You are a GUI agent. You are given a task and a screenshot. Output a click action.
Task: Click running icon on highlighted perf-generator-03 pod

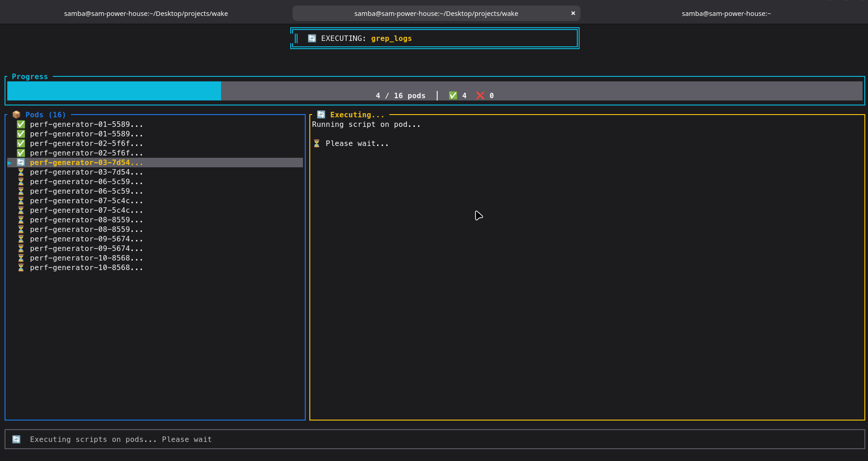click(21, 162)
